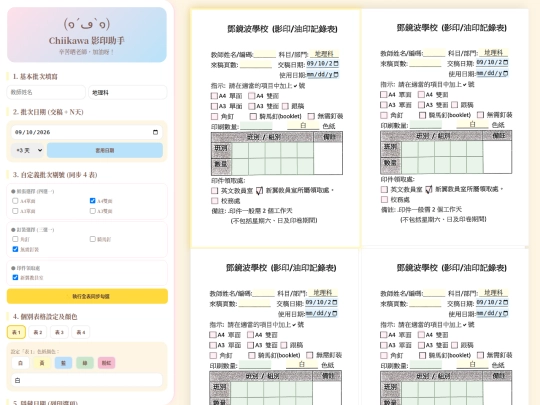Focus the sidebar subject field showing 地理科
Image resolution: width=540 pixels, height=405 pixels.
[x=128, y=92]
